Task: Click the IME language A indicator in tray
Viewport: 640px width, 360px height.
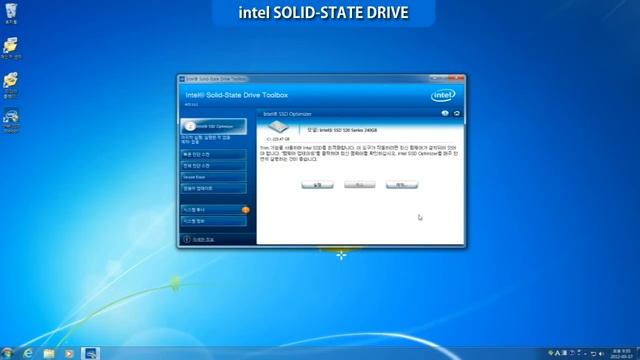Action: coord(557,353)
